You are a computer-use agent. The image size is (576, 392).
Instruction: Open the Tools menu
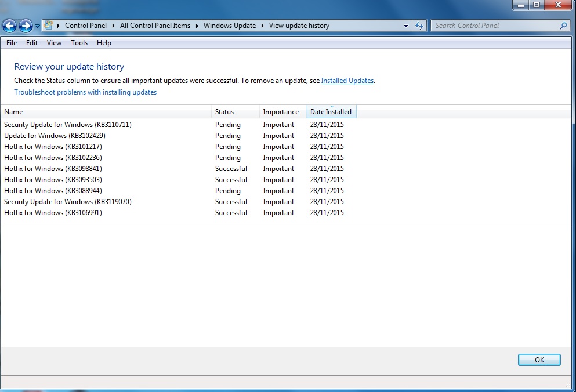pyautogui.click(x=79, y=43)
